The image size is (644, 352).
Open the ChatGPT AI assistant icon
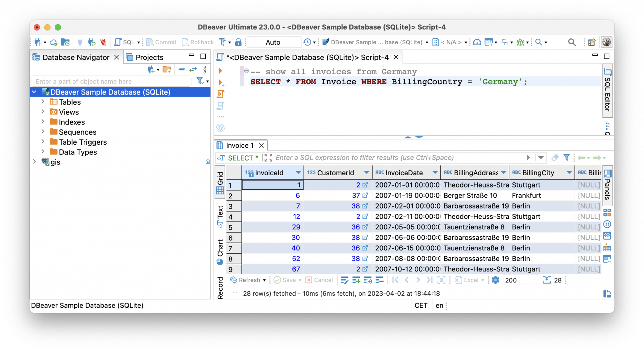click(220, 128)
